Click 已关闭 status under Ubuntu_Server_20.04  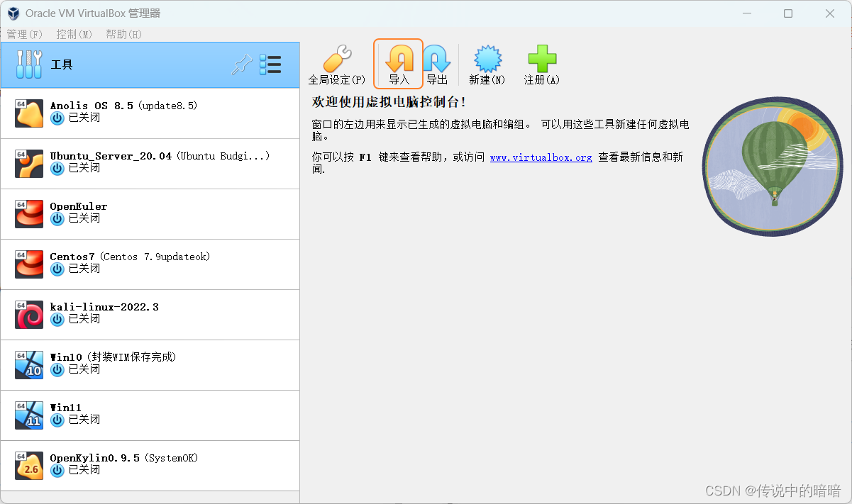click(x=84, y=168)
